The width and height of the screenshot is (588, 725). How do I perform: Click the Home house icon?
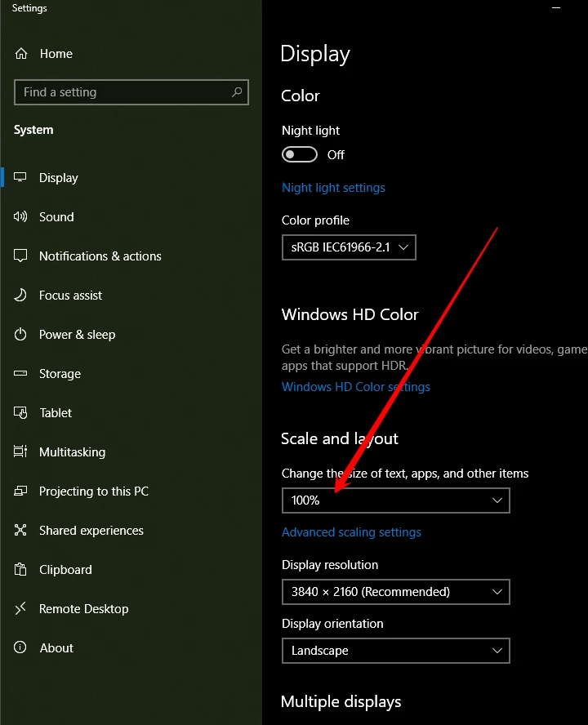click(20, 54)
